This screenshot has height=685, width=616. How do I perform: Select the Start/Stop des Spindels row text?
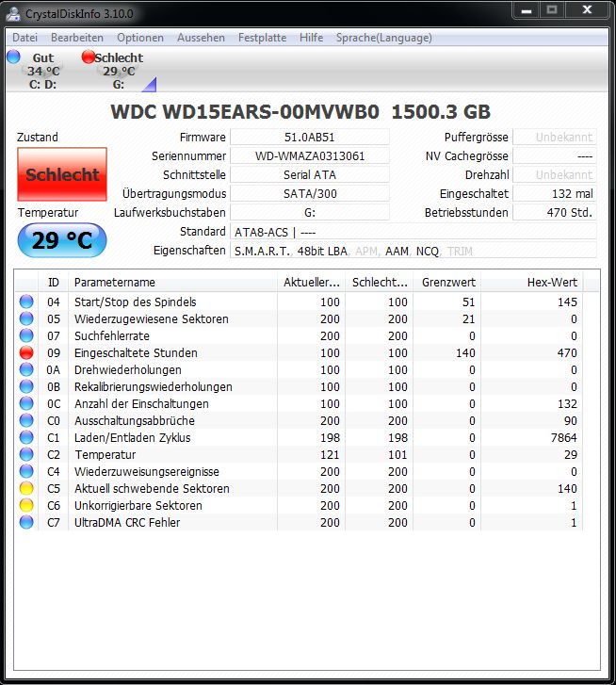coord(136,302)
